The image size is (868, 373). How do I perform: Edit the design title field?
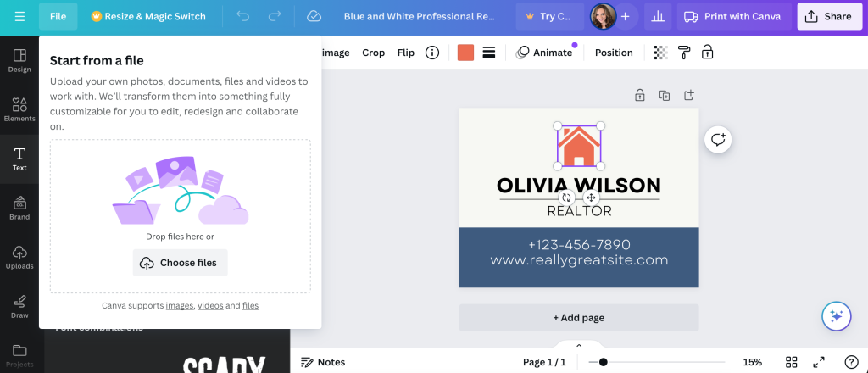point(419,17)
